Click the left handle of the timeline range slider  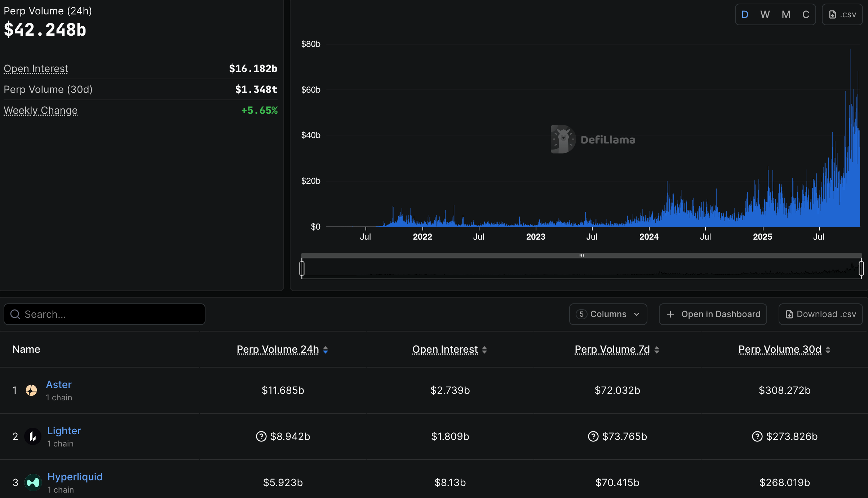(x=302, y=268)
